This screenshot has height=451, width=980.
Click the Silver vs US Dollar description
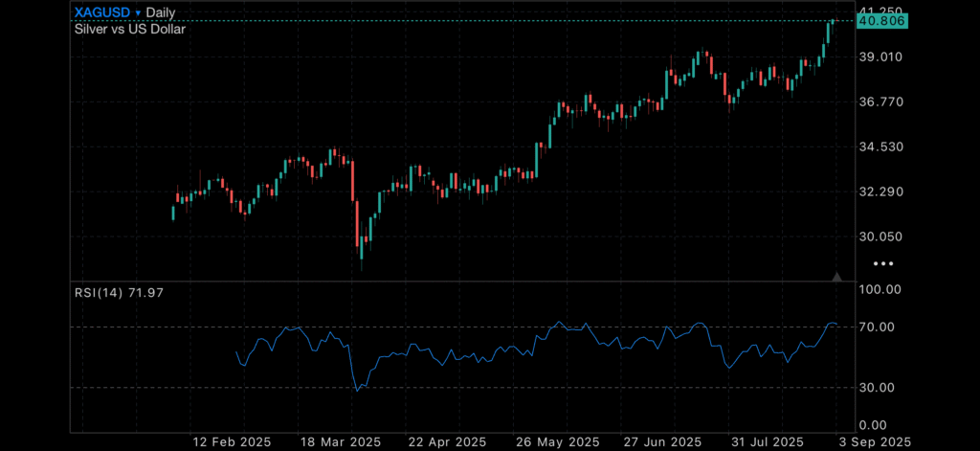130,29
